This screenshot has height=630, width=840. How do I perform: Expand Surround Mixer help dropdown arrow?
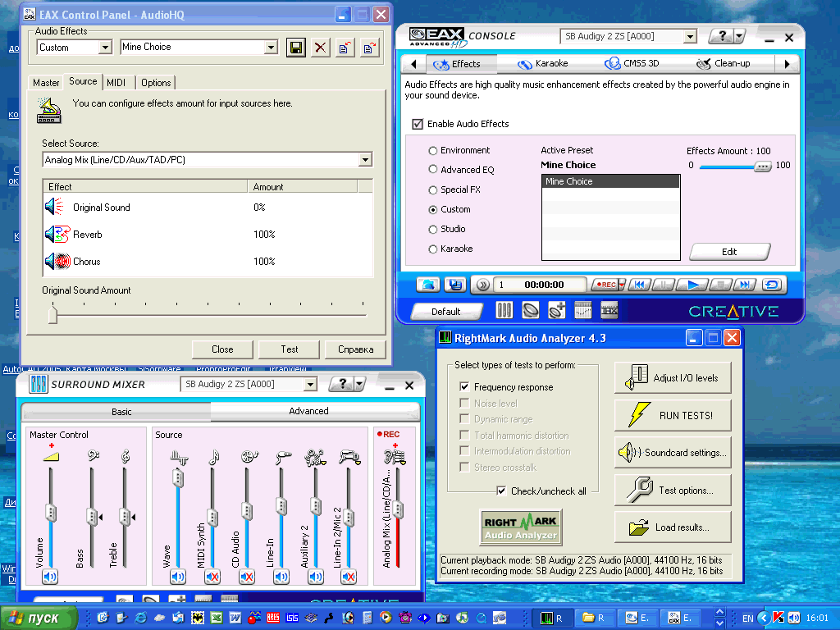tap(359, 384)
